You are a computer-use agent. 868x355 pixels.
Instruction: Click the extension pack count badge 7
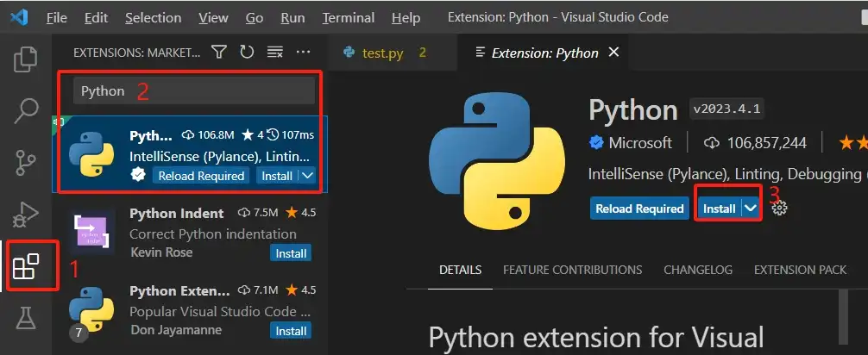(x=78, y=333)
